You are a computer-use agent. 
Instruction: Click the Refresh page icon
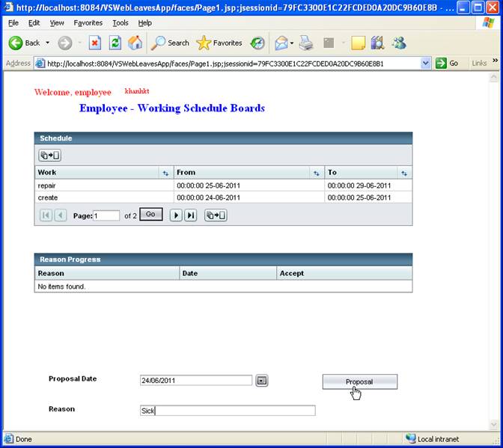point(115,43)
